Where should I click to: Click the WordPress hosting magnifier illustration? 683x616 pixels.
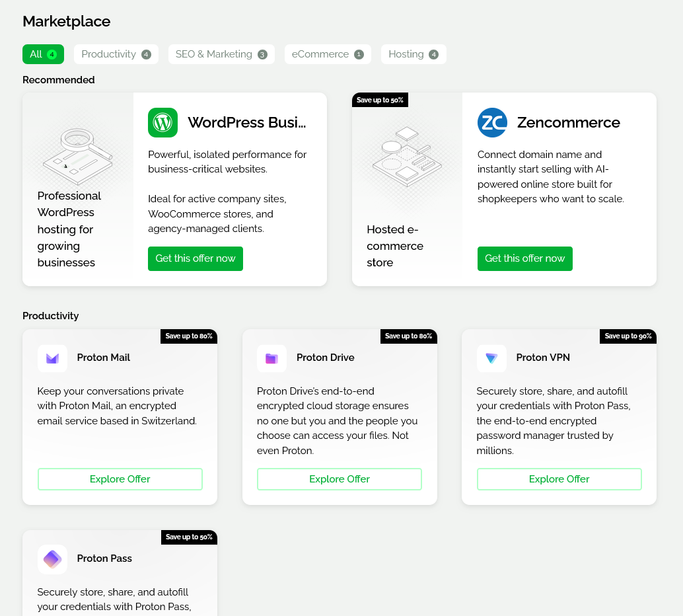pyautogui.click(x=78, y=155)
